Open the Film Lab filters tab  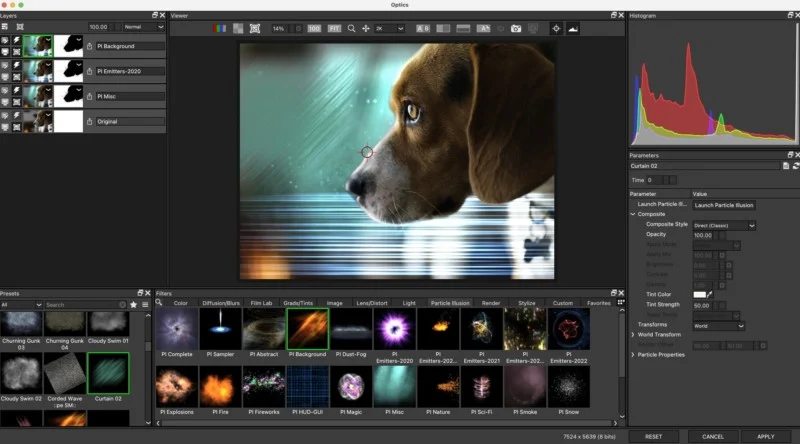[x=261, y=302]
